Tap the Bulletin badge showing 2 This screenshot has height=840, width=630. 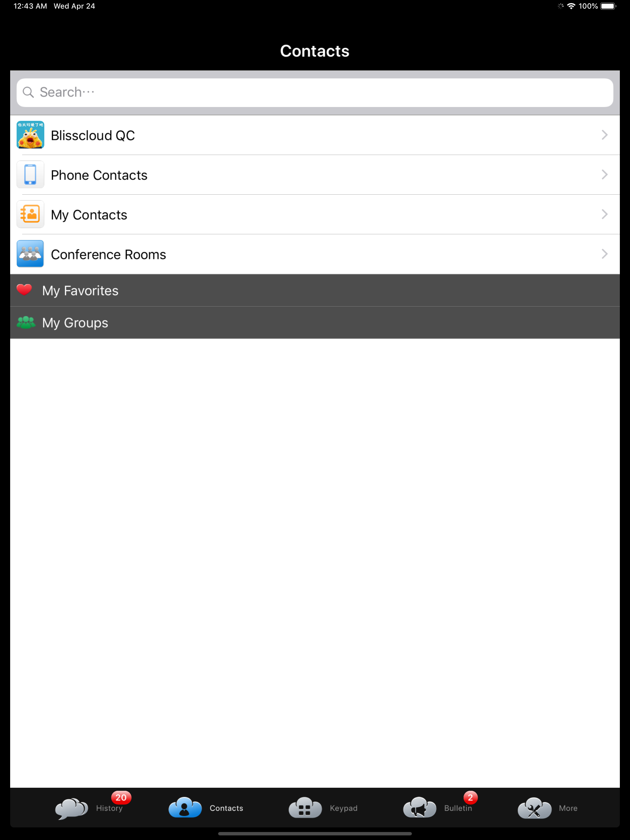pos(470,798)
